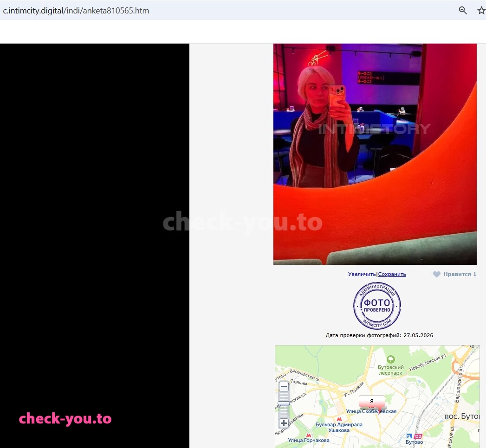Click the "Фото проверено" stamp
This screenshot has height=448, width=486.
coord(377,306)
